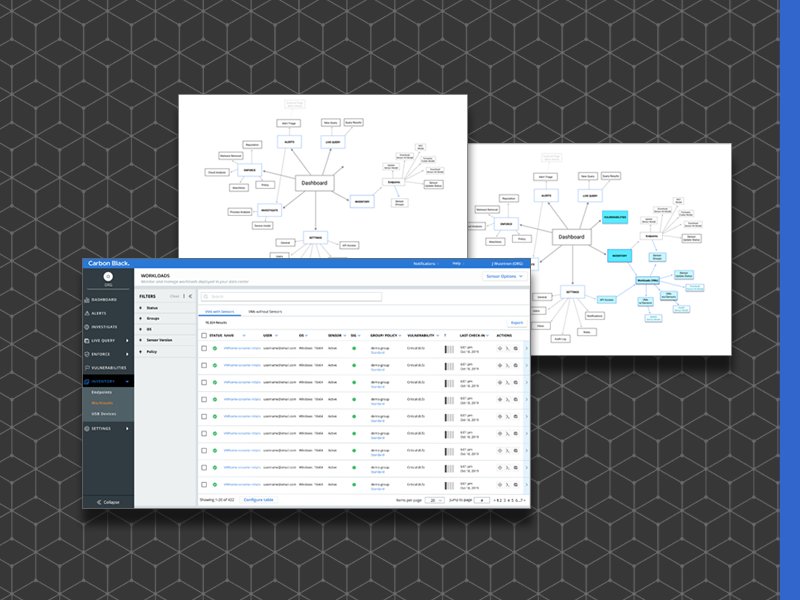Open the Configure table link
The width and height of the screenshot is (800, 600).
[x=259, y=500]
